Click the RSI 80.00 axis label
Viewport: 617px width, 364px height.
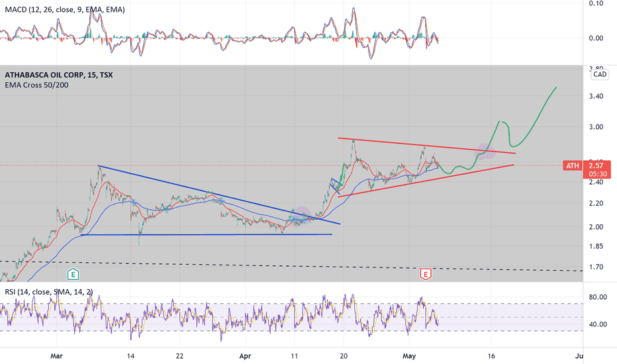point(598,297)
